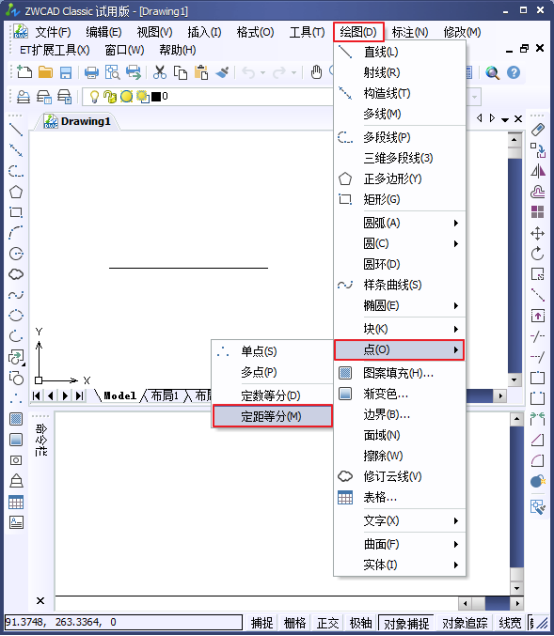Select the Arc tool in left toolbar
Image resolution: width=554 pixels, height=636 pixels.
16,233
